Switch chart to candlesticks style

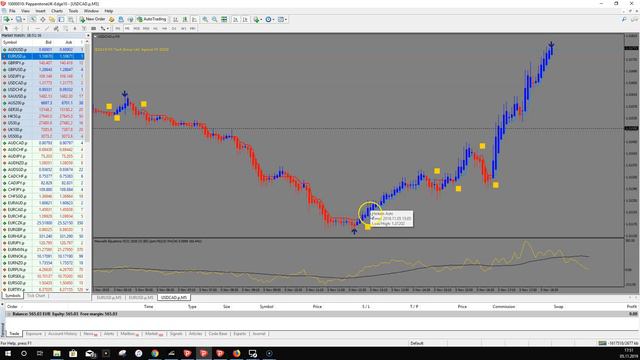click(x=185, y=19)
